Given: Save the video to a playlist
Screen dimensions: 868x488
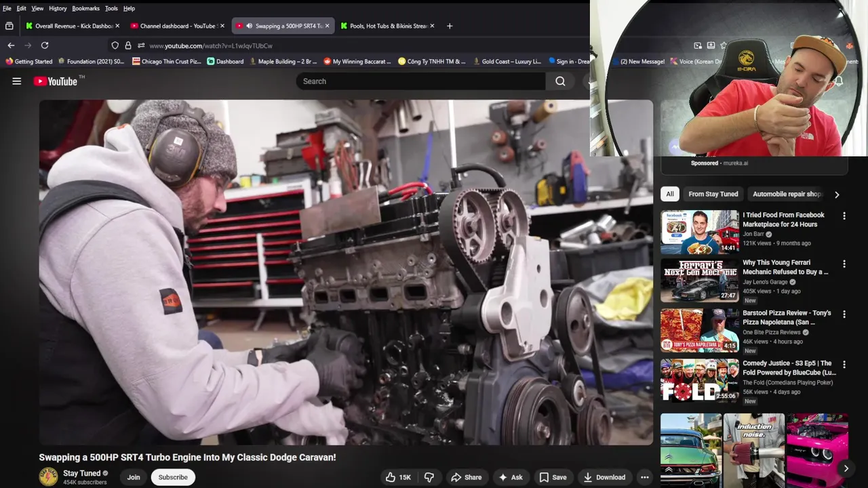Looking at the screenshot, I should [553, 477].
